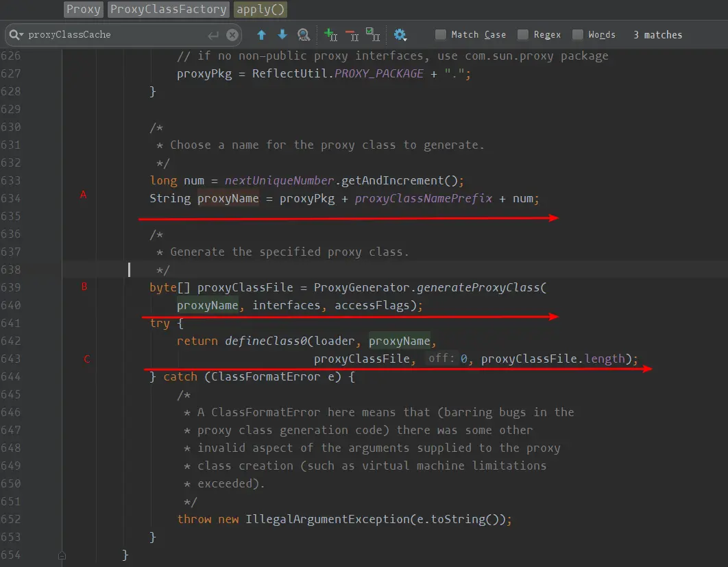Click ReflectUtil class name

(x=290, y=74)
